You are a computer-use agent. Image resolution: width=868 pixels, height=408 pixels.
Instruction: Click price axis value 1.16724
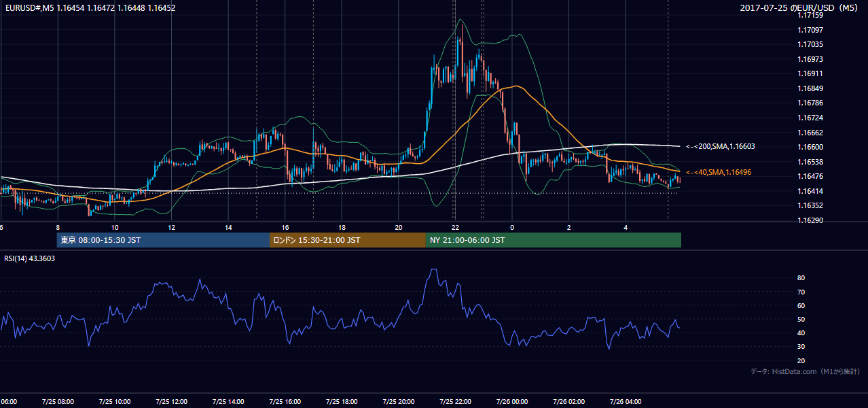tap(811, 118)
